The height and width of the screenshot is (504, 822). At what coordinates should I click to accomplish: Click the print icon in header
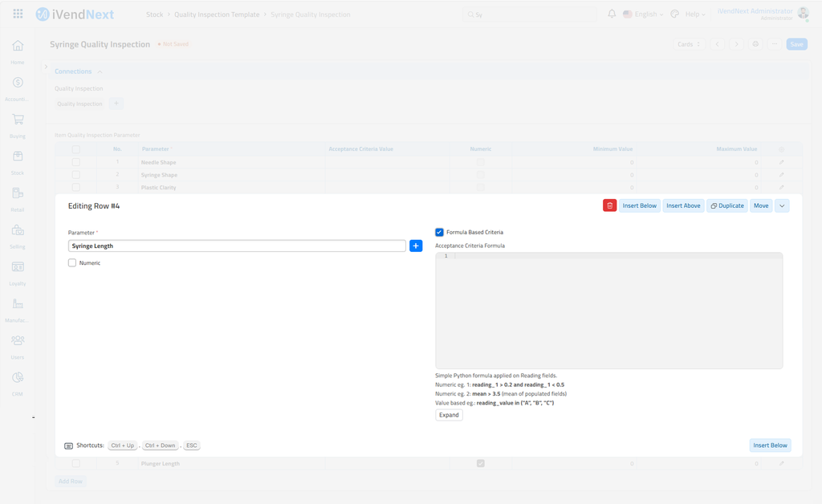pyautogui.click(x=755, y=44)
